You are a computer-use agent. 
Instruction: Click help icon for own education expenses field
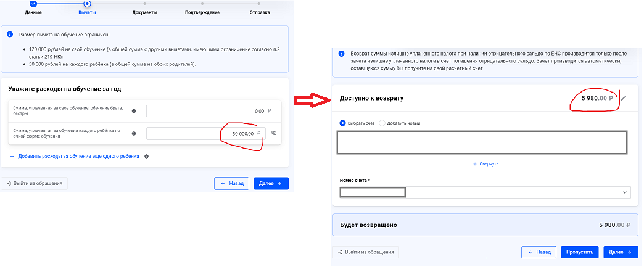[133, 111]
